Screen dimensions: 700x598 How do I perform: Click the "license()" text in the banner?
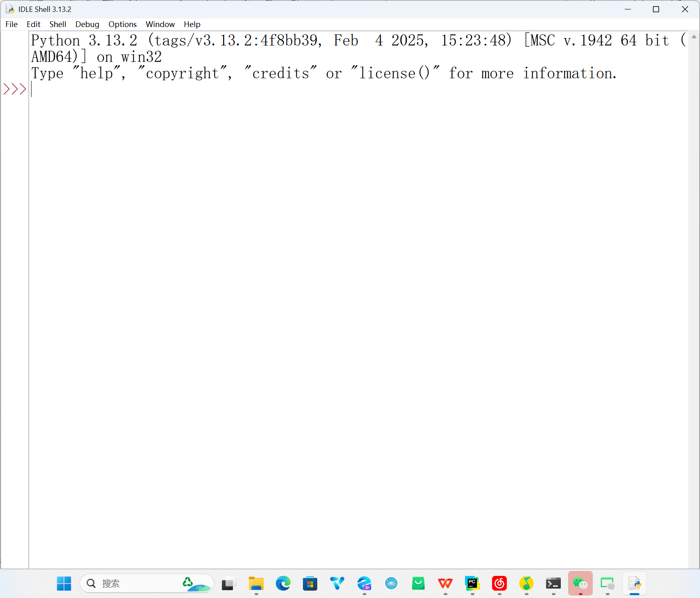pyautogui.click(x=395, y=73)
